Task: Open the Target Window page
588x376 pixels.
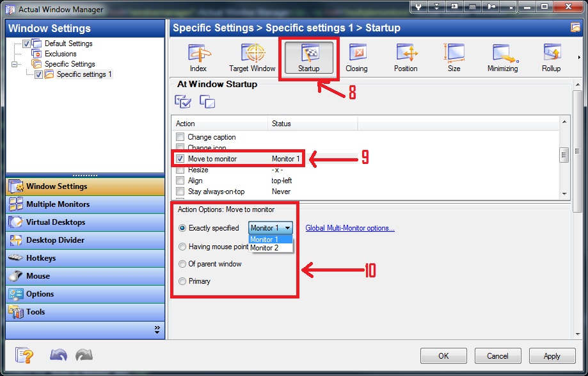Action: [252, 58]
